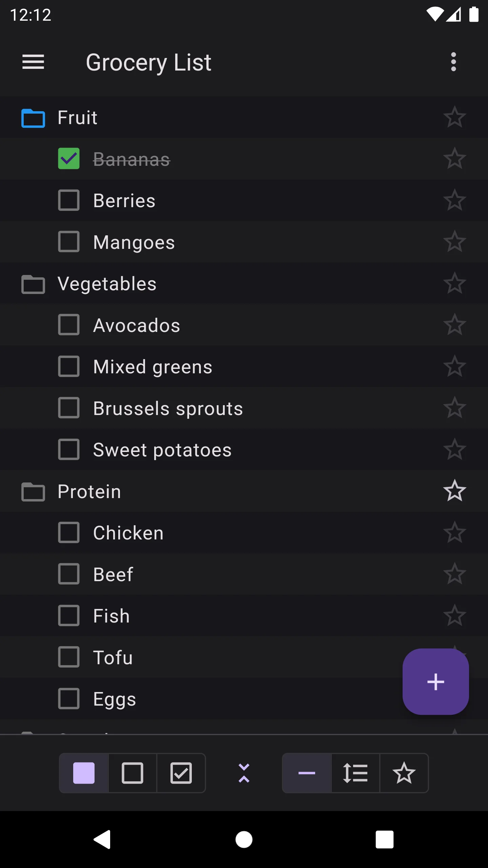Viewport: 488px width, 868px height.
Task: Select the line-spacing sort icon in bottom bar
Action: click(x=355, y=773)
